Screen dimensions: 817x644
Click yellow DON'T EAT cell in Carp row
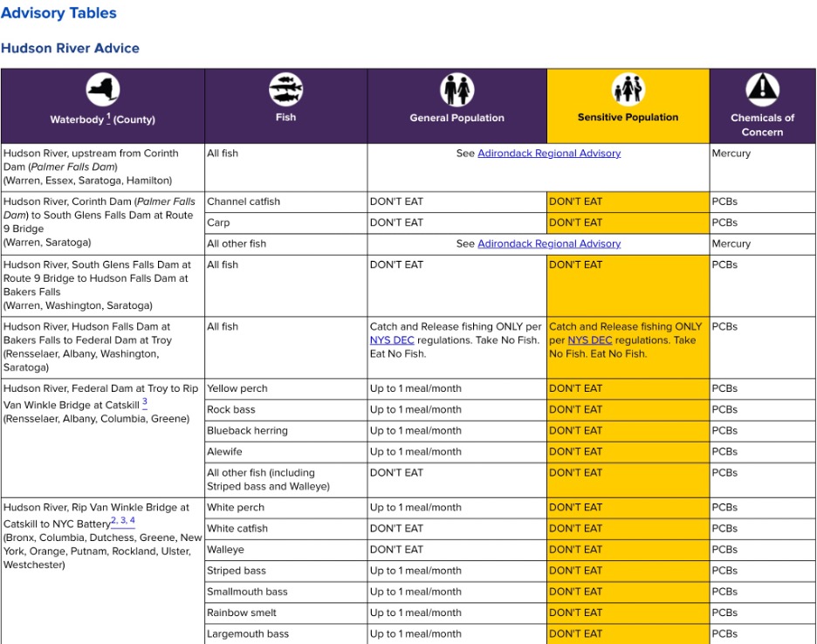click(628, 223)
